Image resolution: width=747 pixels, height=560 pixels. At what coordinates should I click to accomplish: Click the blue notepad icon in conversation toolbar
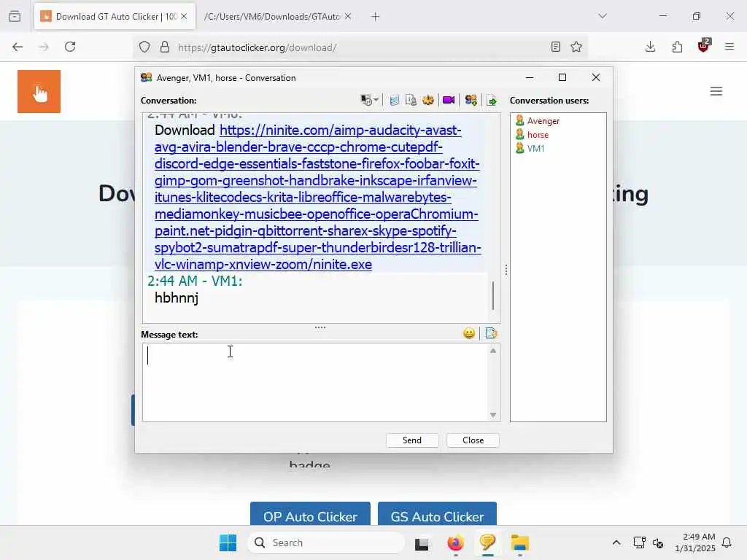pos(394,100)
